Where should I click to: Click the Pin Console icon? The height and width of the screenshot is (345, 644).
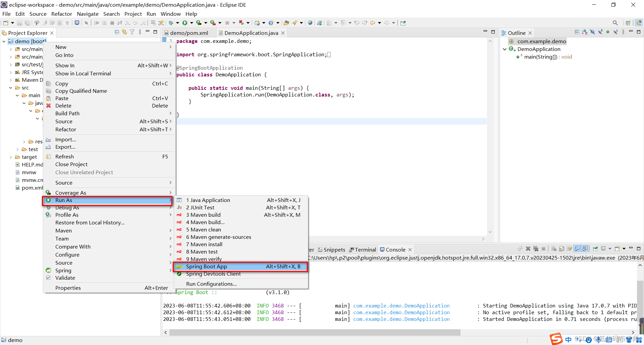click(595, 249)
